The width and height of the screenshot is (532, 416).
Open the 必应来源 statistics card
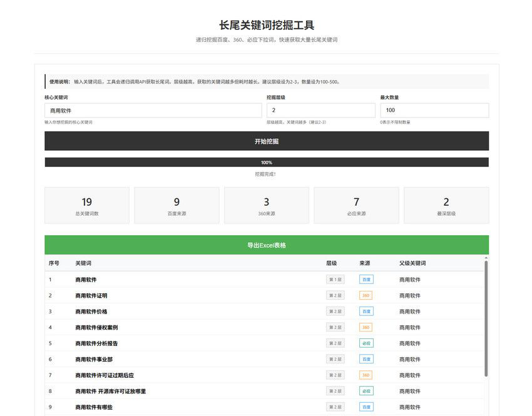click(x=356, y=205)
